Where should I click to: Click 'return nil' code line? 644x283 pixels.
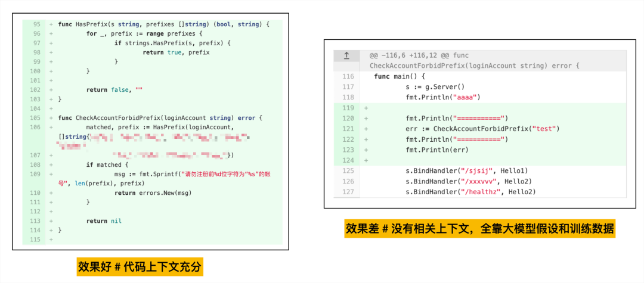point(104,221)
